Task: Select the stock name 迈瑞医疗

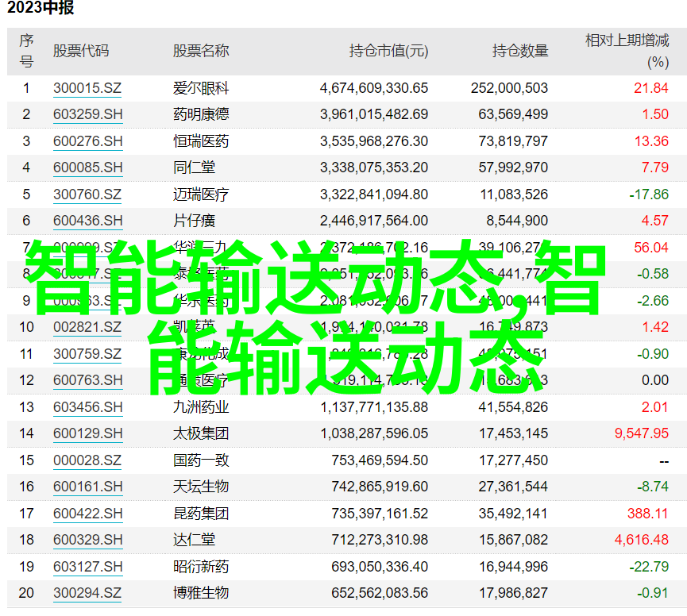Action: coord(201,194)
